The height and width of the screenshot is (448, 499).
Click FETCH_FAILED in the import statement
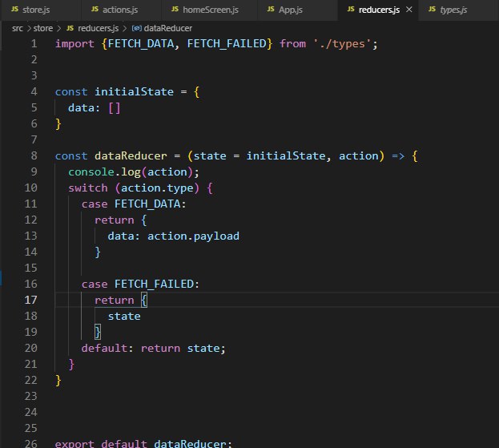point(227,43)
